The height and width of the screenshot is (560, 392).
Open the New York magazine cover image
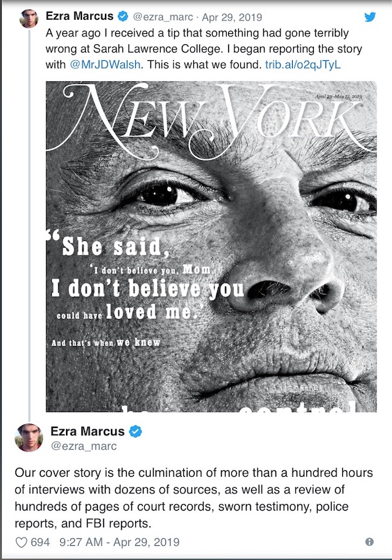click(x=211, y=247)
